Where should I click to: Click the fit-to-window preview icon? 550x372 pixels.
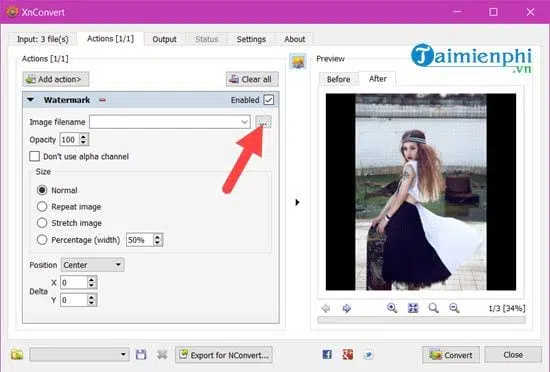(x=413, y=308)
